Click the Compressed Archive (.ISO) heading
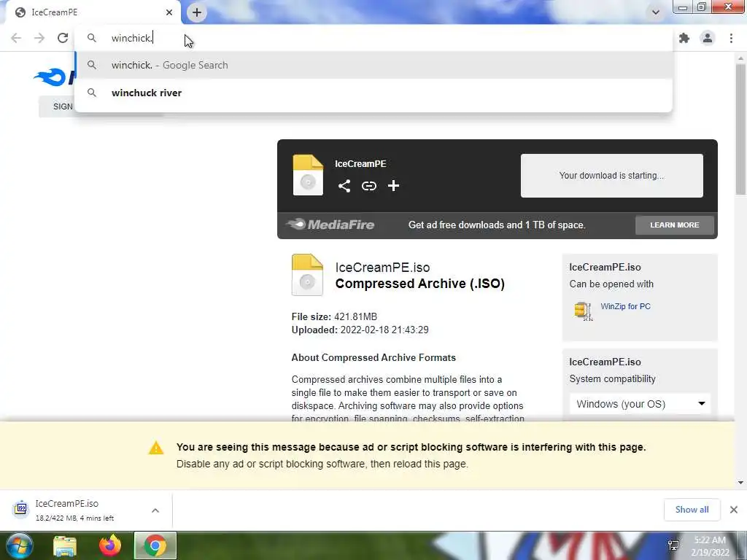 point(419,284)
